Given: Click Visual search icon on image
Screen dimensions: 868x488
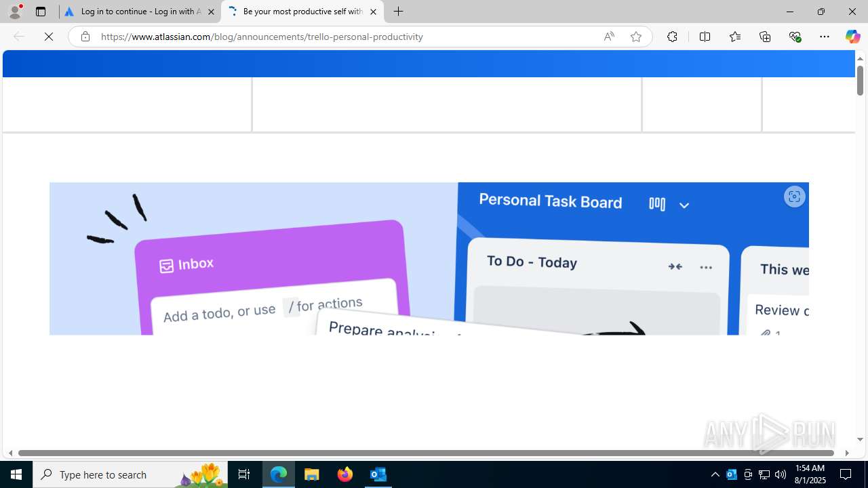Looking at the screenshot, I should click(794, 197).
